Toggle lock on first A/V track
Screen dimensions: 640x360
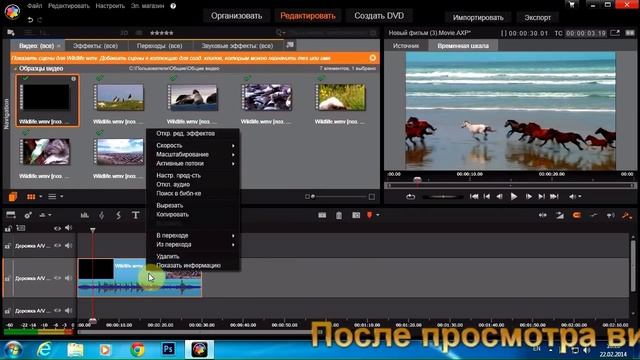pos(7,246)
